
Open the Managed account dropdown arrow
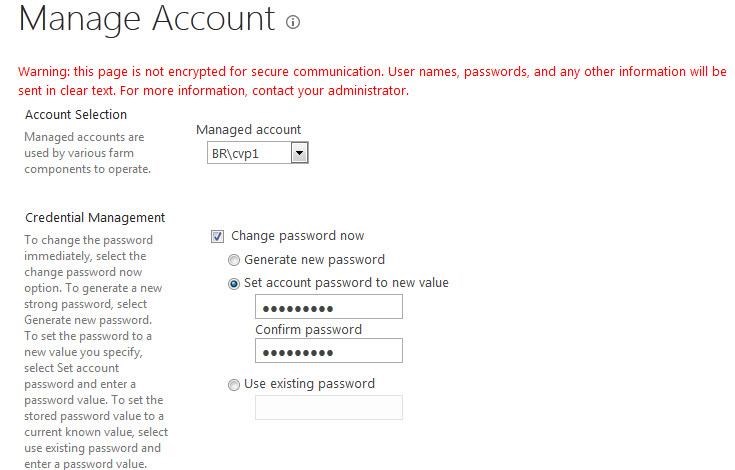click(300, 153)
